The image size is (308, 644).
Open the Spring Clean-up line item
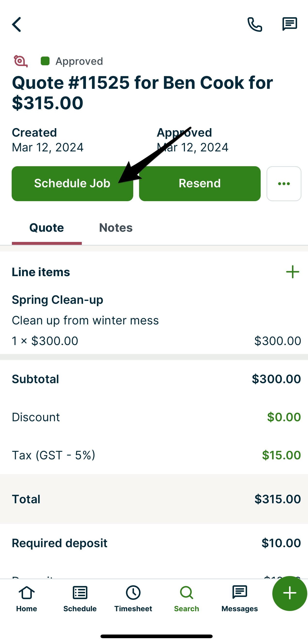(58, 300)
